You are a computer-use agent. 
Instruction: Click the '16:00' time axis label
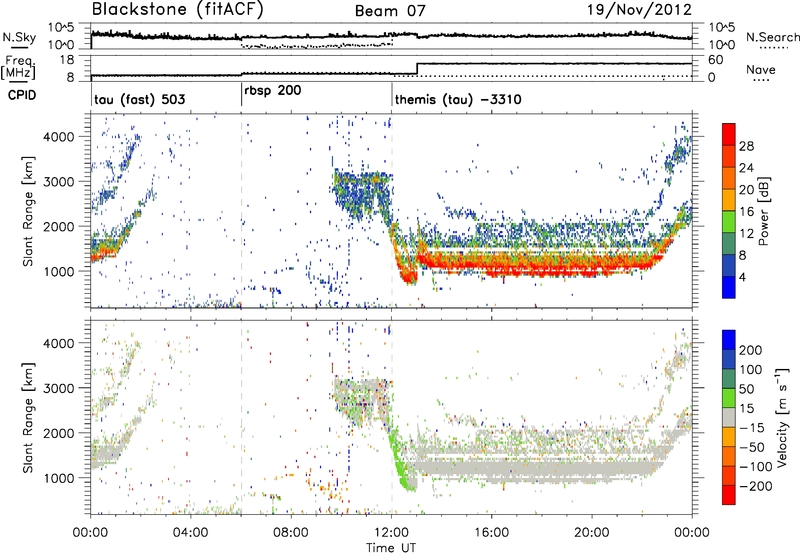click(491, 533)
